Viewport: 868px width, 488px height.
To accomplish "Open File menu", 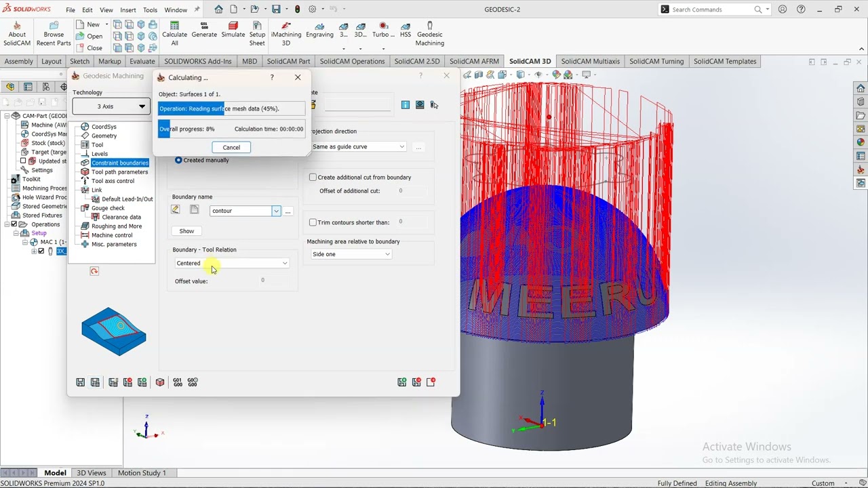I will point(71,10).
